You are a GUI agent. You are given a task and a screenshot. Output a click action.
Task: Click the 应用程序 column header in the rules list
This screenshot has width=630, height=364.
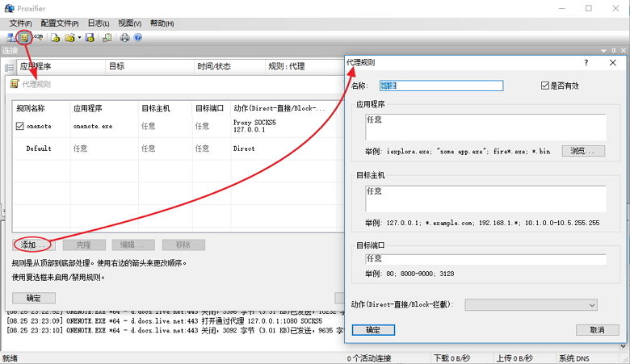[104, 108]
